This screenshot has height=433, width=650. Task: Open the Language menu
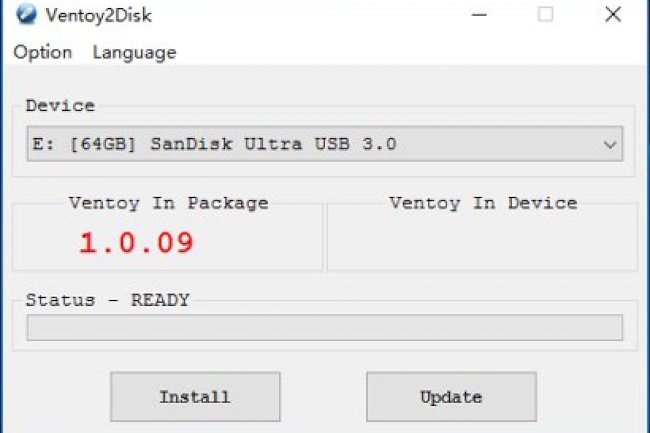[x=134, y=52]
